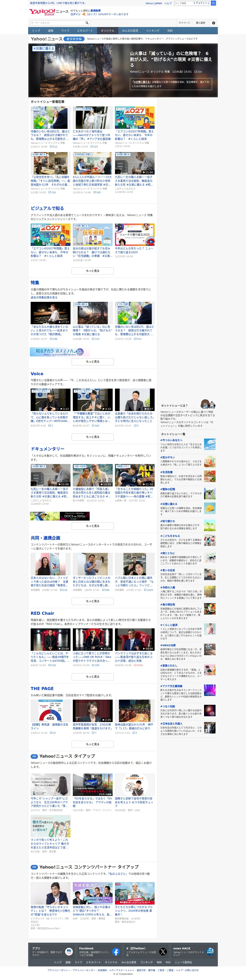Click the マイページ button
Viewport: 246px width, 980px height.
click(x=184, y=23)
